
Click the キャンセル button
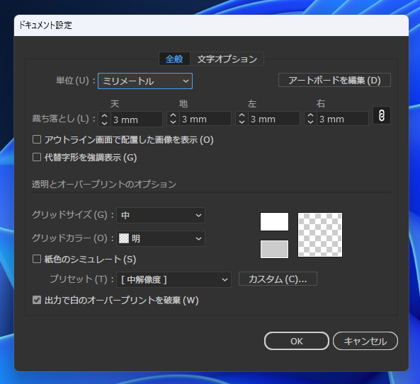[365, 341]
